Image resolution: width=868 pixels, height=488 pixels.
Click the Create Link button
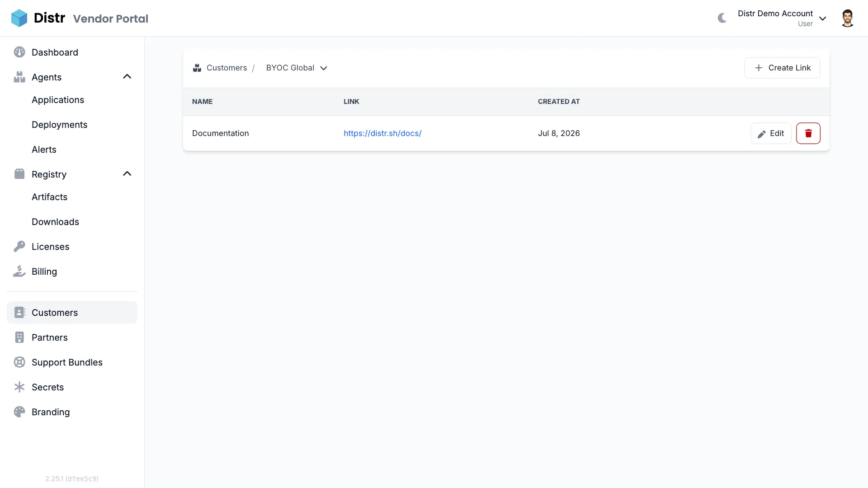pyautogui.click(x=782, y=68)
